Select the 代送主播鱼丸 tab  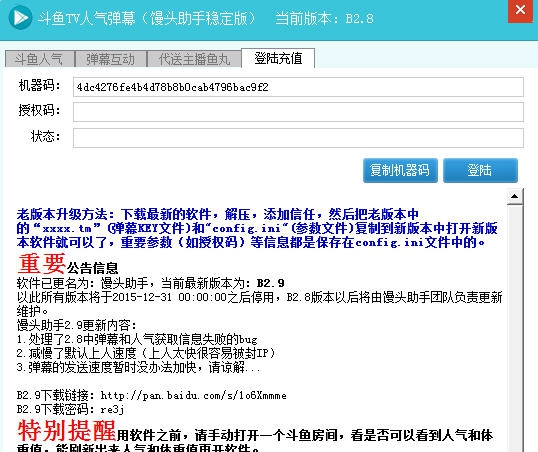click(x=194, y=59)
